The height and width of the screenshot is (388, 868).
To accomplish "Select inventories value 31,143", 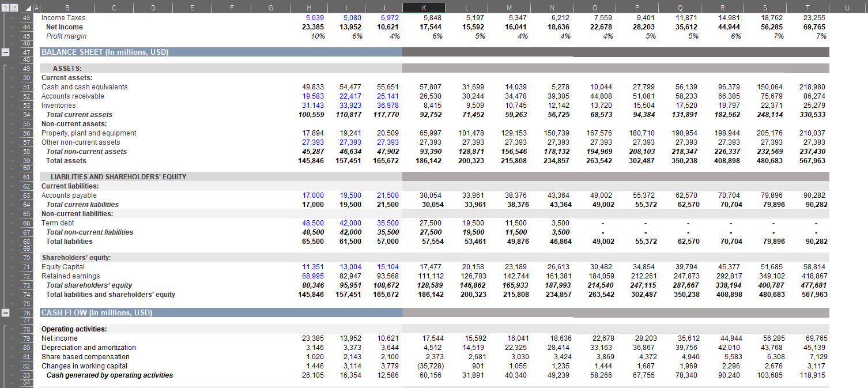I will [x=313, y=106].
